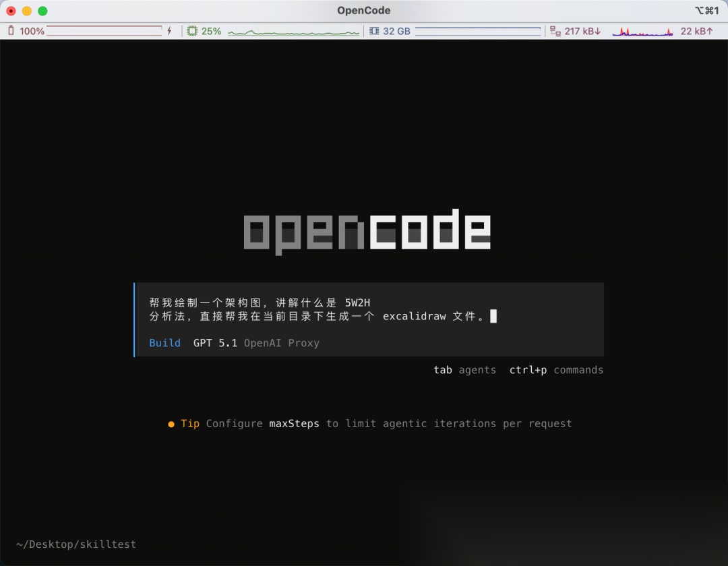Click the Tip label text
The width and height of the screenshot is (728, 566).
190,424
